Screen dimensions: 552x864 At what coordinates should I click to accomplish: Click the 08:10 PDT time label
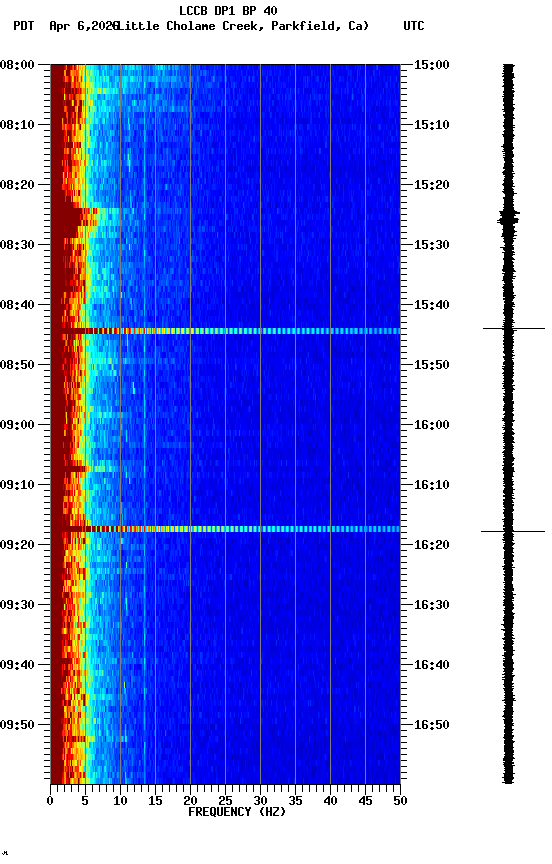17,125
